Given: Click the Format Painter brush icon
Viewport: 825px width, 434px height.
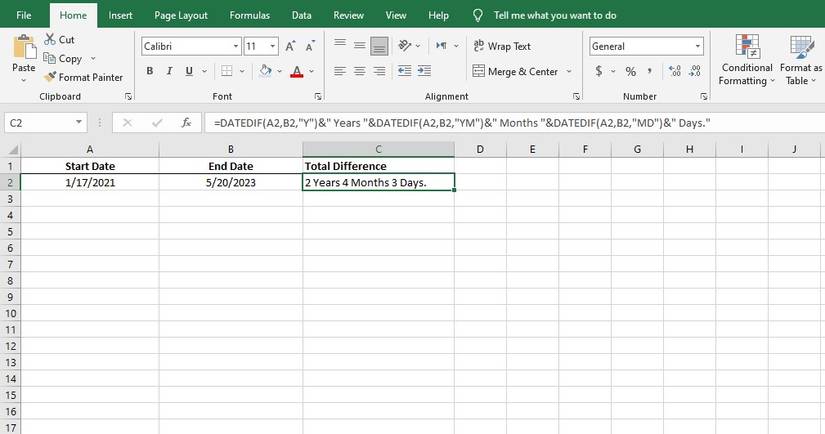Looking at the screenshot, I should point(50,77).
